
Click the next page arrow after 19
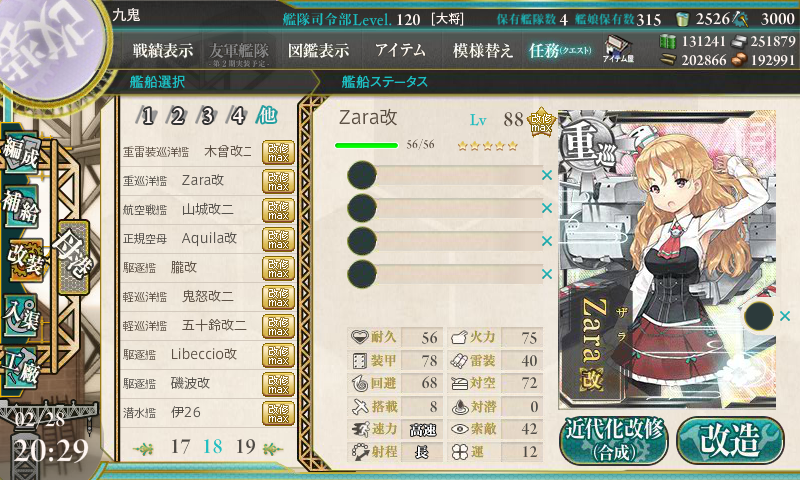coord(272,449)
